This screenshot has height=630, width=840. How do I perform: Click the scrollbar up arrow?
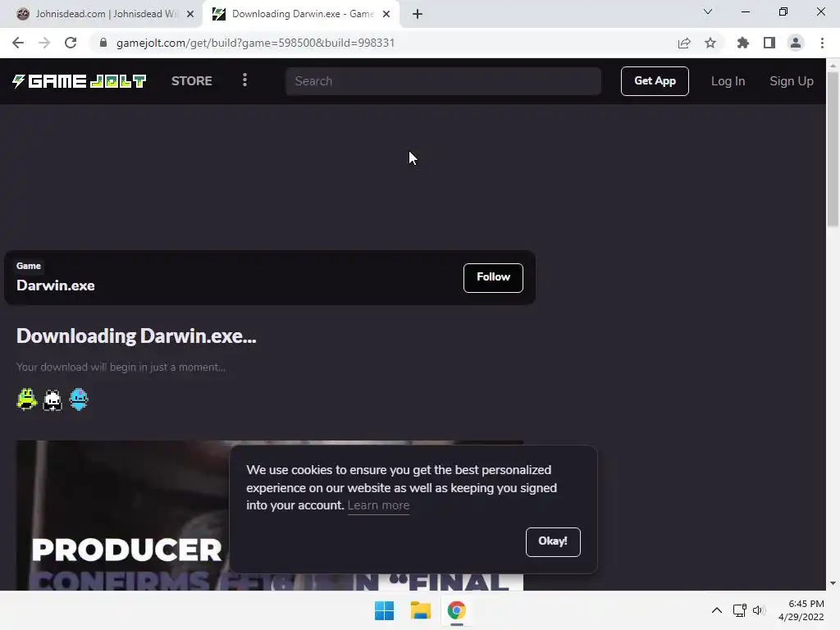click(x=833, y=65)
